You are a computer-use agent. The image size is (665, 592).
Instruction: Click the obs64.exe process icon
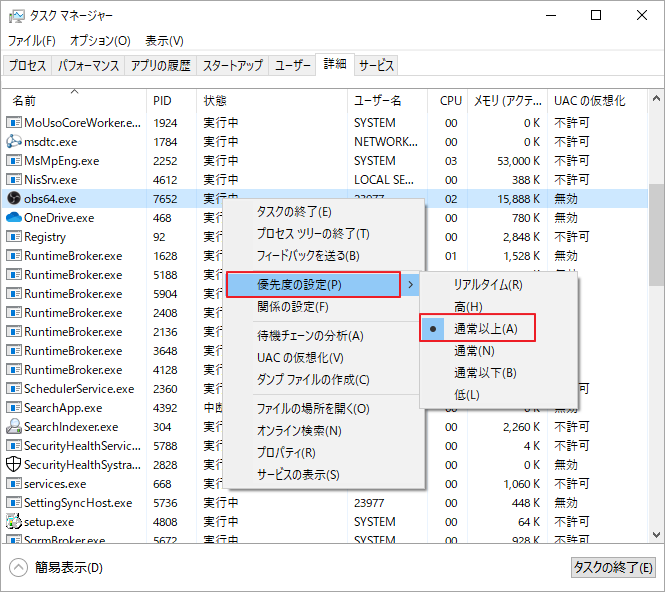click(x=14, y=198)
